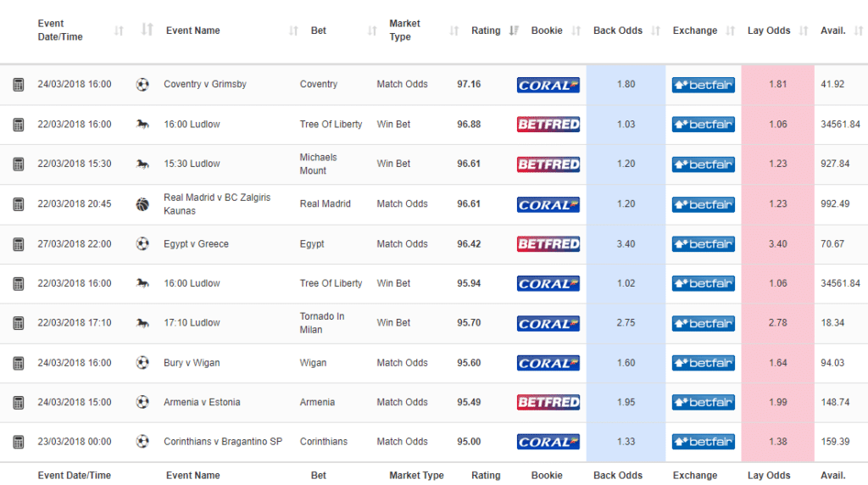Sort by Bet column
The image size is (868, 485).
coord(372,31)
